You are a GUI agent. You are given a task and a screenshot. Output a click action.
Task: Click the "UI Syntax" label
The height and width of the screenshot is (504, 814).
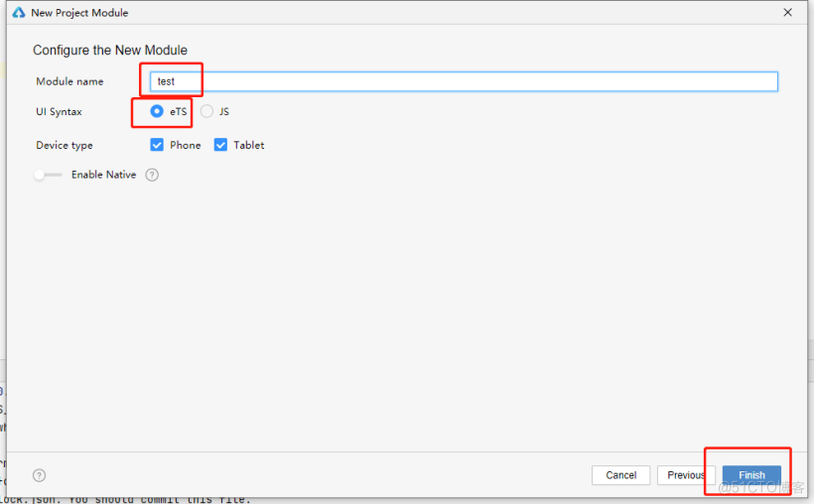coord(59,111)
